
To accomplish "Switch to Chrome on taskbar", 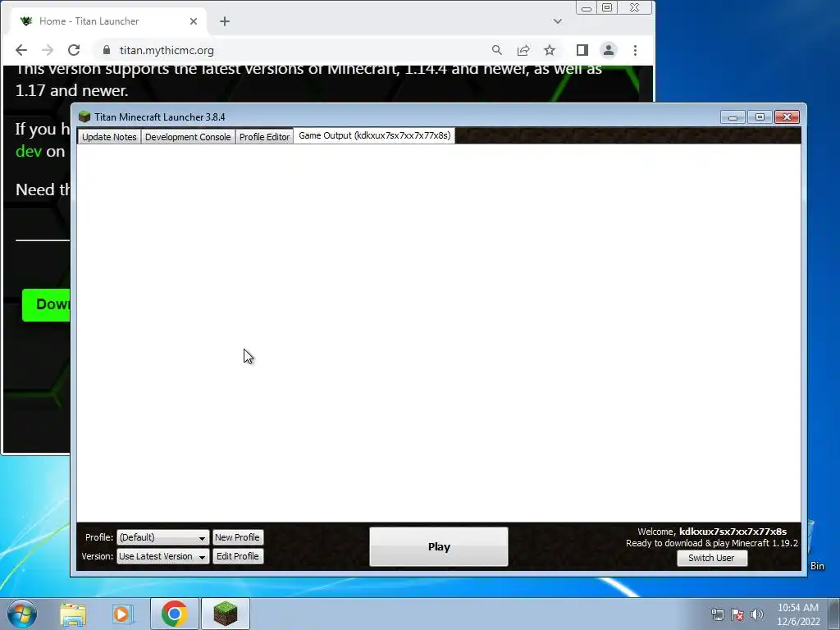I will click(174, 614).
